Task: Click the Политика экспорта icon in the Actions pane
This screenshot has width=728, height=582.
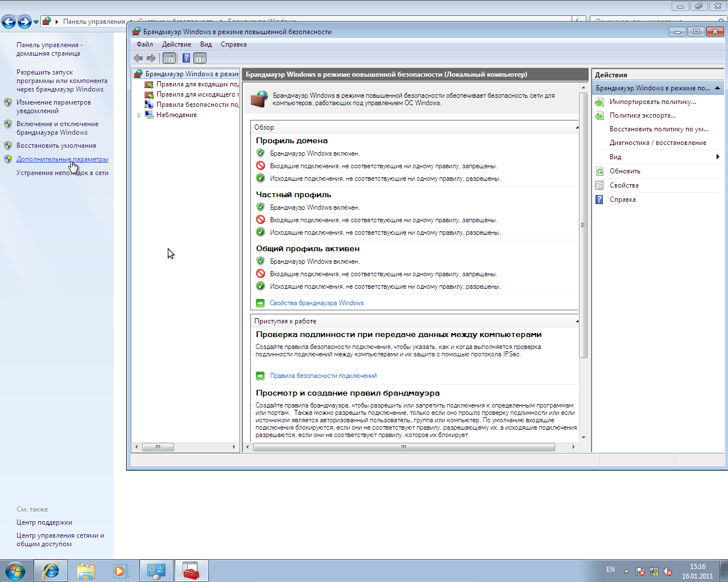Action: coord(599,115)
